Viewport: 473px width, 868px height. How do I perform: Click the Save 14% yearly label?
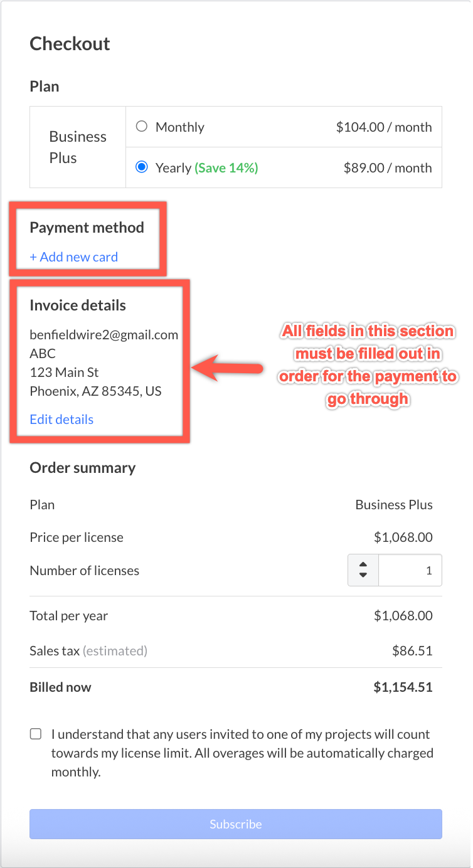(226, 167)
